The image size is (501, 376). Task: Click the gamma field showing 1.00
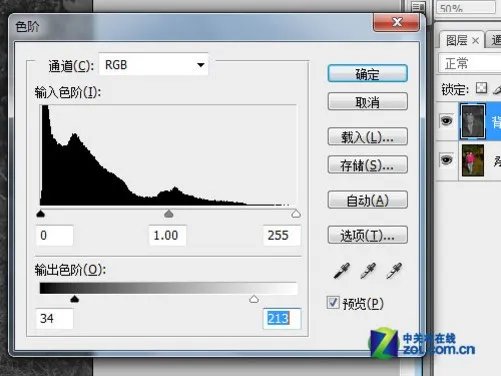pos(168,236)
